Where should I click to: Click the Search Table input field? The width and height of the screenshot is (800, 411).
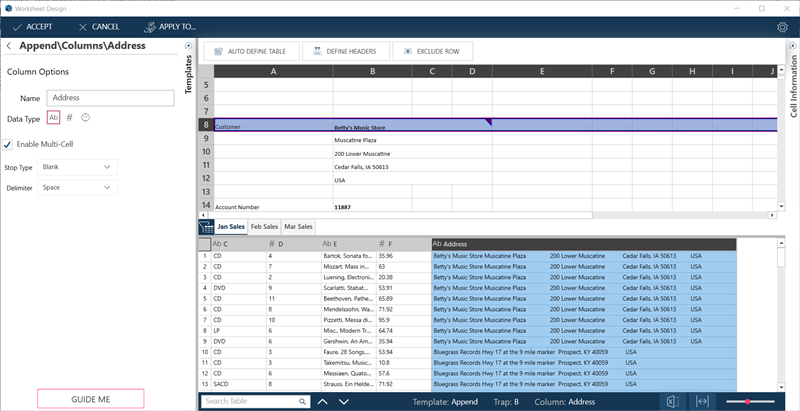[250, 401]
